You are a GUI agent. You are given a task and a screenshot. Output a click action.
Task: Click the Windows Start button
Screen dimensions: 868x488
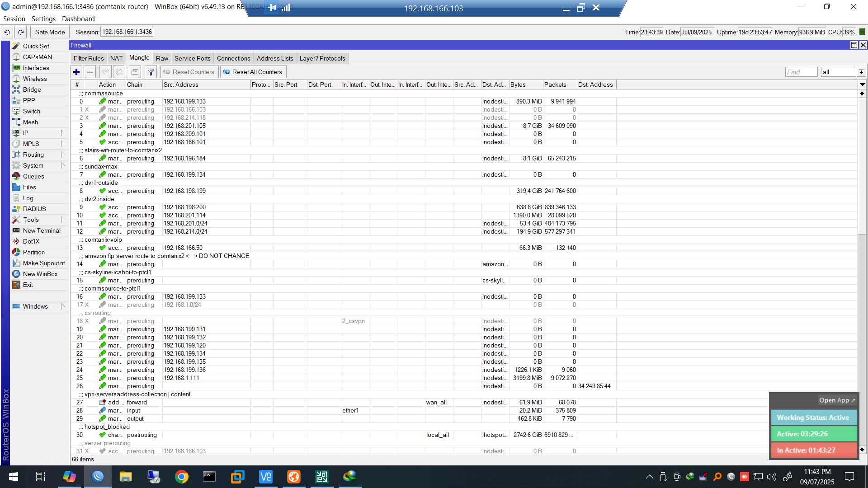[14, 477]
